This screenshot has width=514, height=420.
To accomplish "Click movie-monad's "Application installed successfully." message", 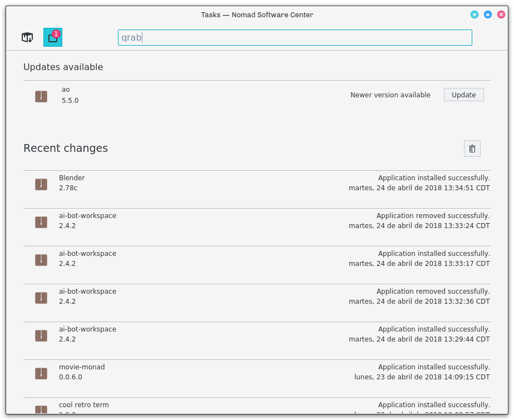I will click(x=434, y=367).
